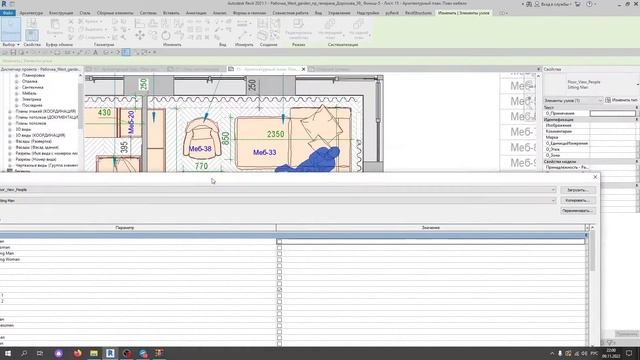The image size is (640, 360).
Task: Open Firefox from the taskbar
Action: [78, 353]
